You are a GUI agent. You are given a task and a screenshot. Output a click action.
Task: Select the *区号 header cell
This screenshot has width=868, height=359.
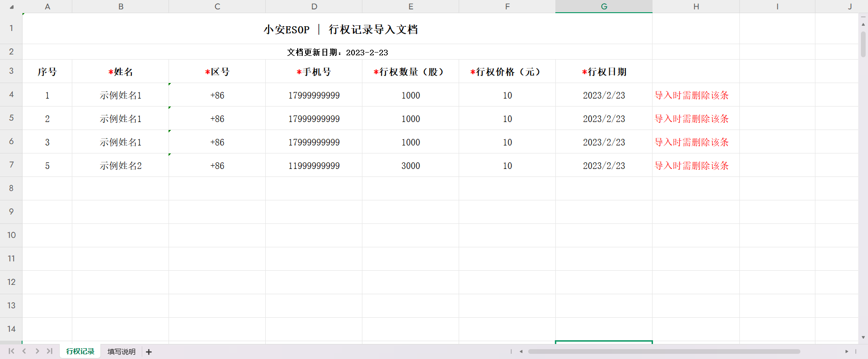pyautogui.click(x=217, y=71)
